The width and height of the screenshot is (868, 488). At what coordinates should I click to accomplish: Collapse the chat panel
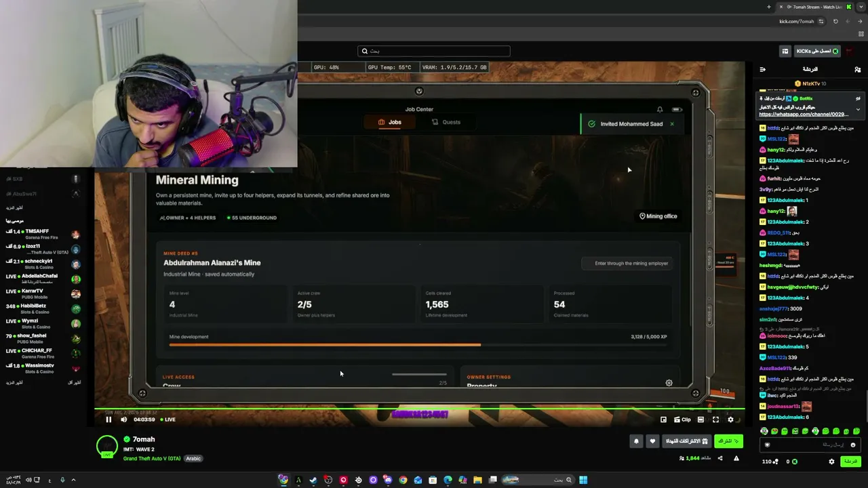click(763, 69)
